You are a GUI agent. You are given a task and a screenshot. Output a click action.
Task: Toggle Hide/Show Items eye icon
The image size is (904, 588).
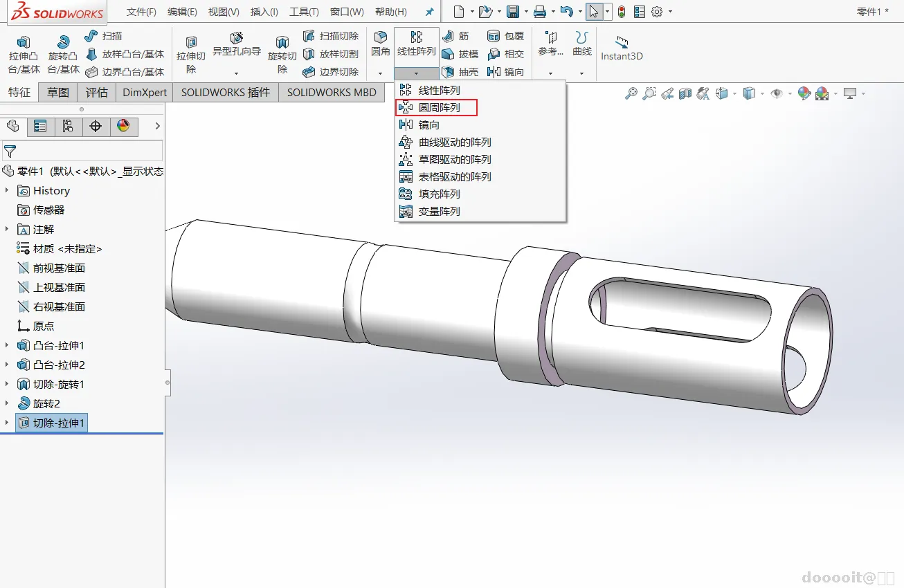point(776,93)
